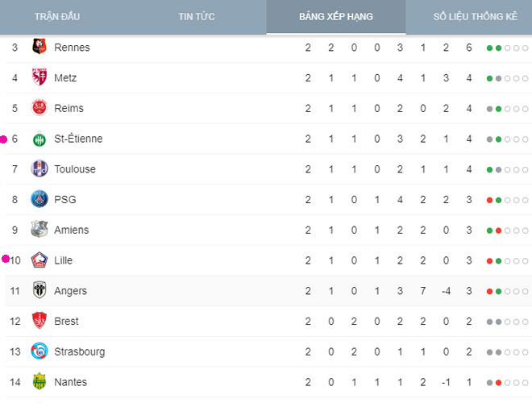
Task: Switch to the Tin Tức tab
Action: 197,17
